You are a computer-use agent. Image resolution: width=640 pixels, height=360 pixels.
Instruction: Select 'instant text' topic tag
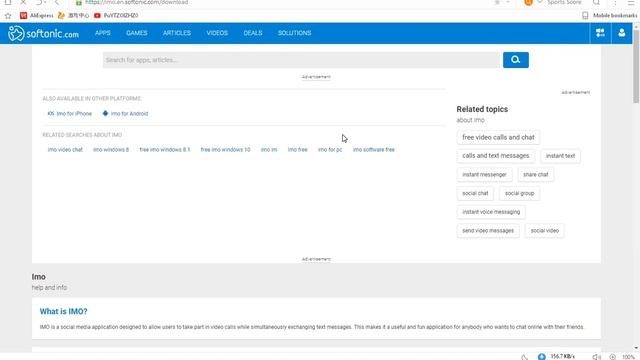pos(560,156)
